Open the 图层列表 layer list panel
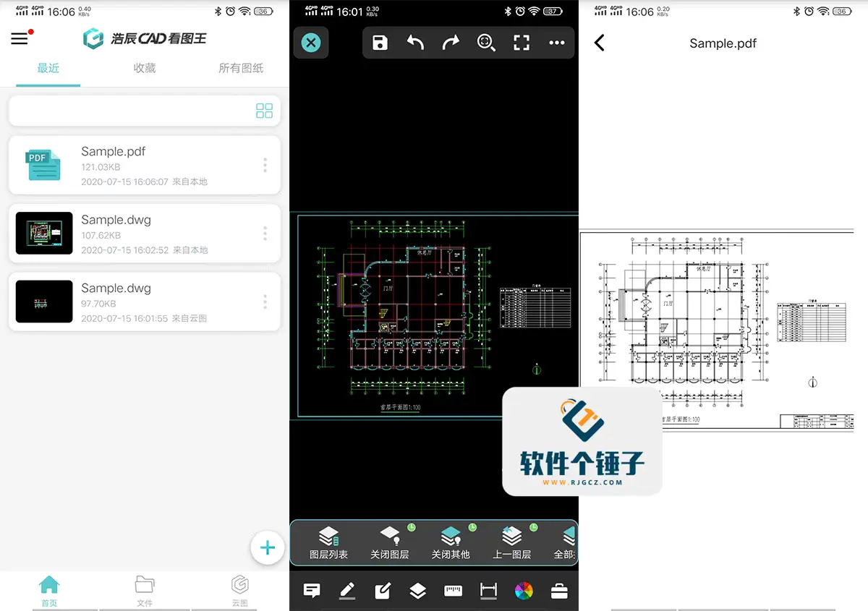The image size is (868, 611). [x=330, y=542]
